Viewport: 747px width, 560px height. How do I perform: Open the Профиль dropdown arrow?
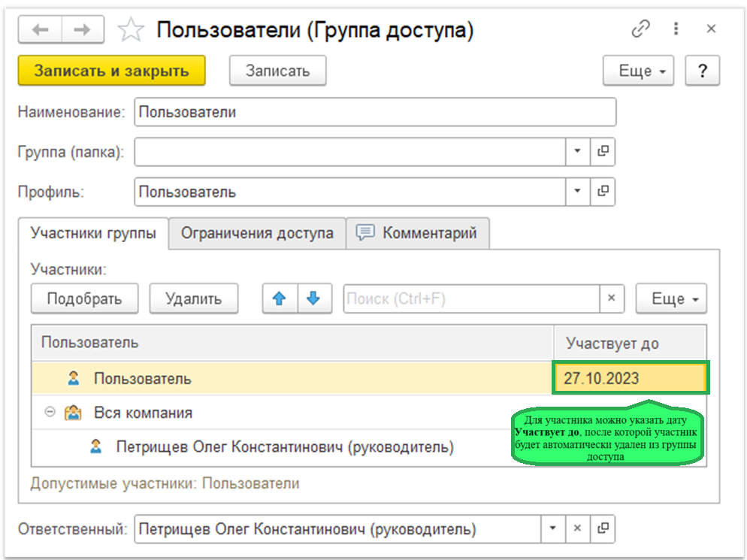pos(577,191)
